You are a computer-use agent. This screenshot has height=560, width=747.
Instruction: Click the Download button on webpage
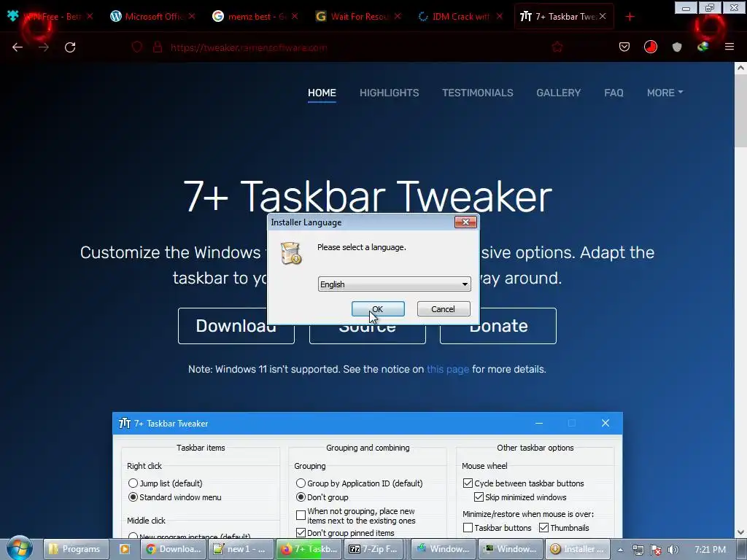[236, 326]
